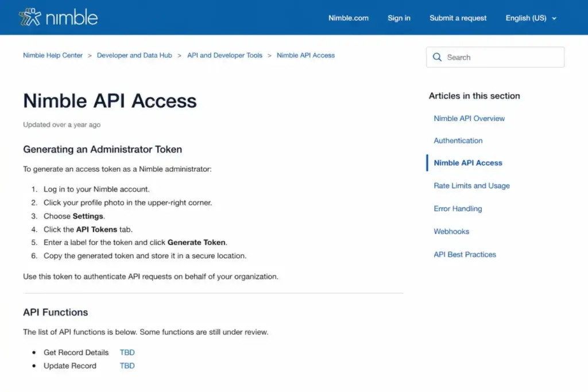
Task: Click Sign in
Action: [399, 18]
